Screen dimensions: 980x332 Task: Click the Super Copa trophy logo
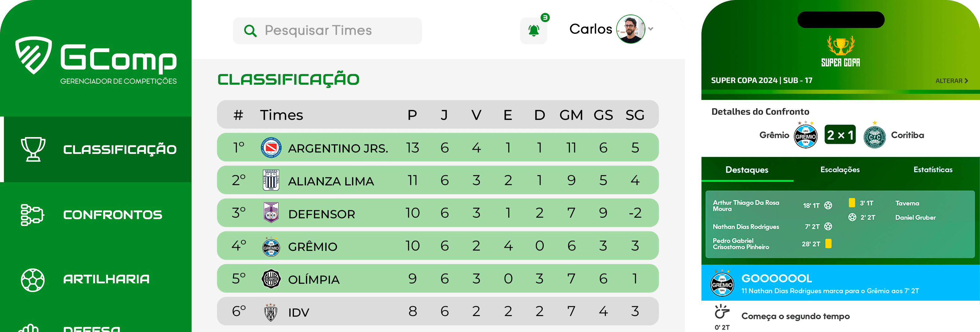[x=840, y=51]
